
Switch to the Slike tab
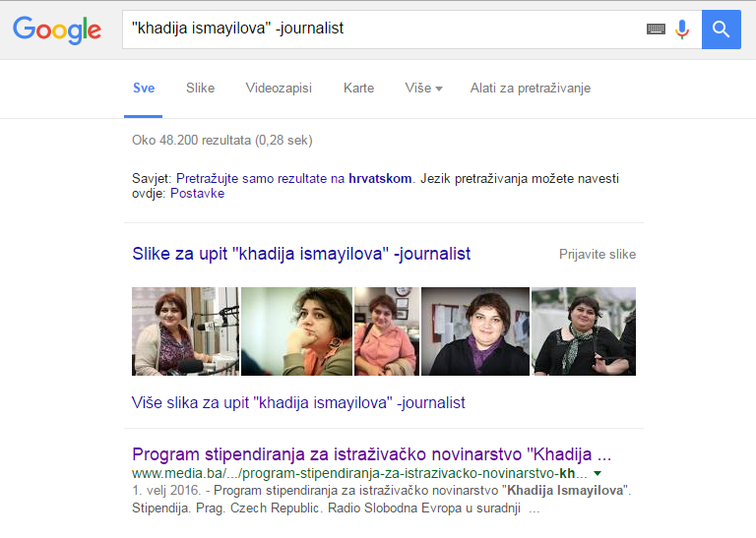tap(200, 89)
